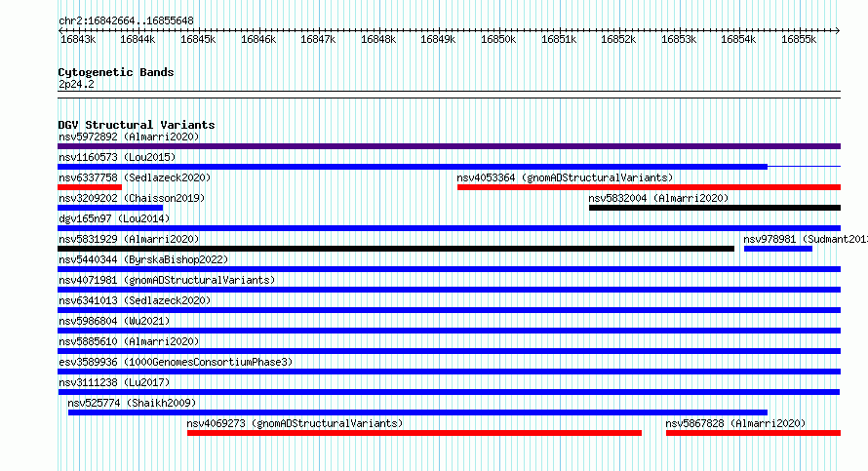Click the chr2:16842664..16855648 region label
868x471 pixels.
tap(126, 20)
